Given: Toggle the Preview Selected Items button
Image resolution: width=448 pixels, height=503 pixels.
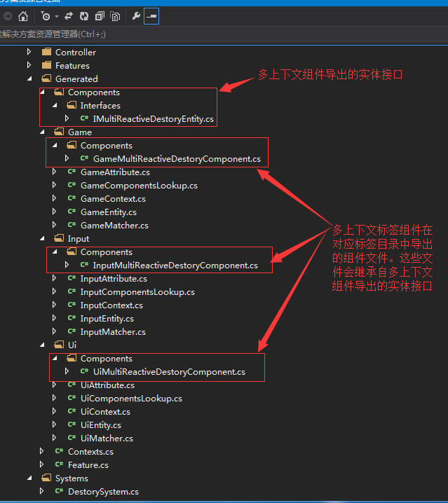Looking at the screenshot, I should click(151, 16).
